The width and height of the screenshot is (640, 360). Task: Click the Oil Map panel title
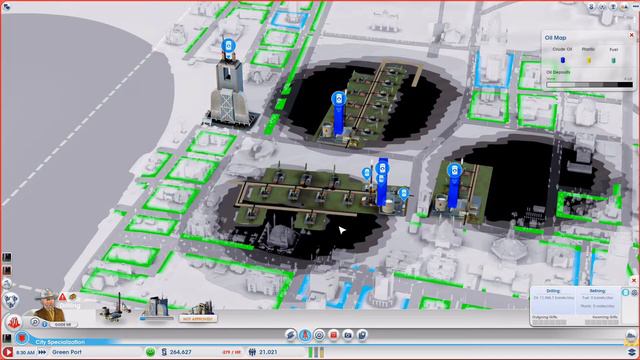click(556, 38)
